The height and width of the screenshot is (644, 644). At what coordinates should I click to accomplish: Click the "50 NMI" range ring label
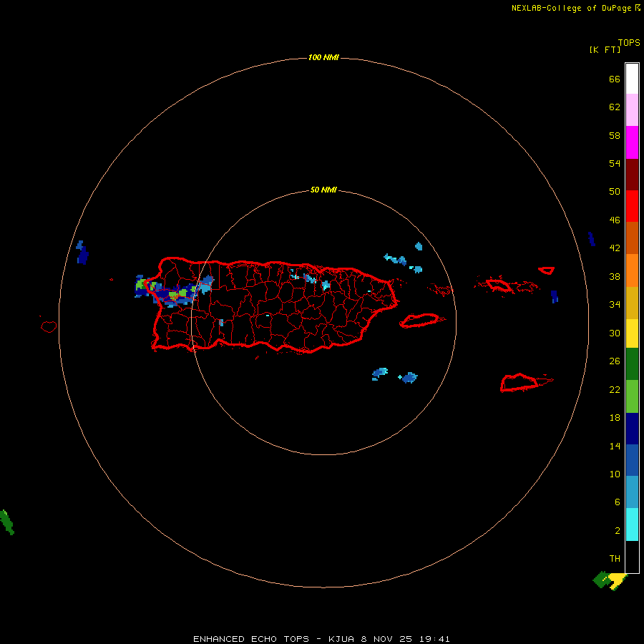323,190
